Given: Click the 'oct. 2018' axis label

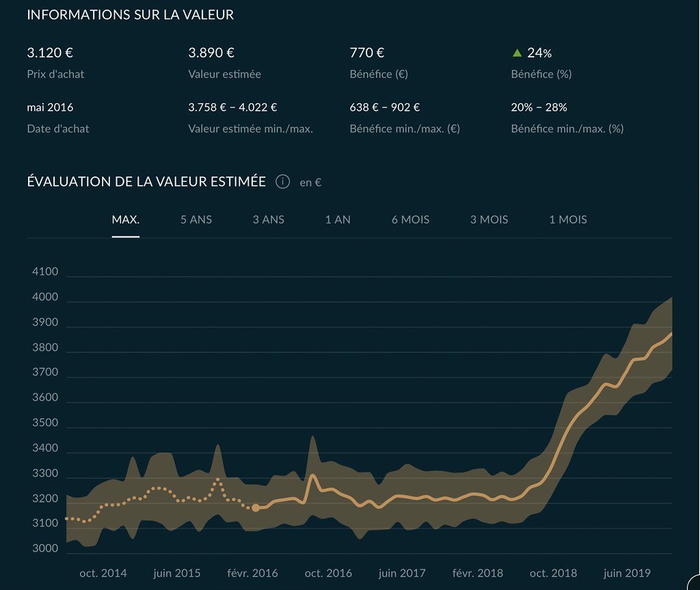Looking at the screenshot, I should click(553, 573).
